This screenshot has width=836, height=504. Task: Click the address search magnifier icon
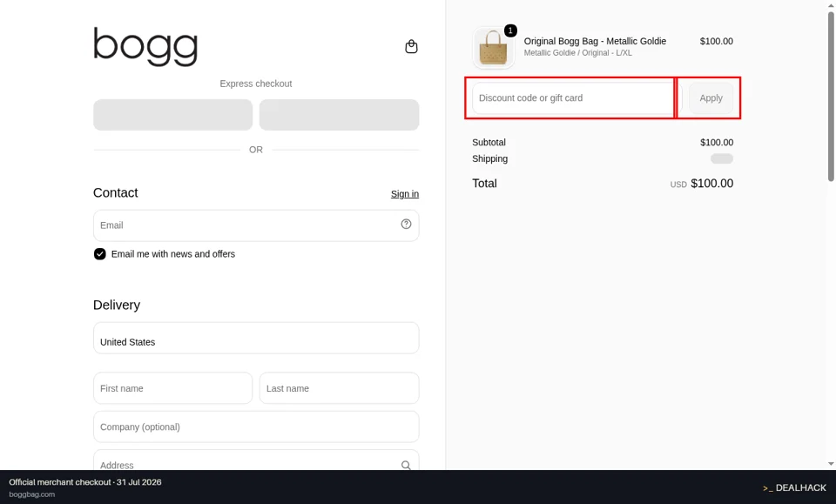point(406,465)
